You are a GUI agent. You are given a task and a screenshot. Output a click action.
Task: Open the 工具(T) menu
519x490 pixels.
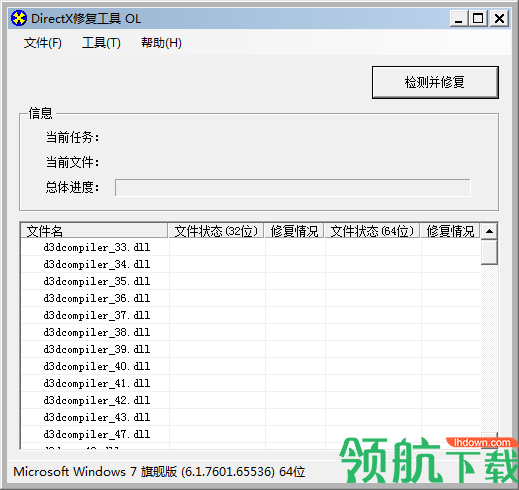101,43
